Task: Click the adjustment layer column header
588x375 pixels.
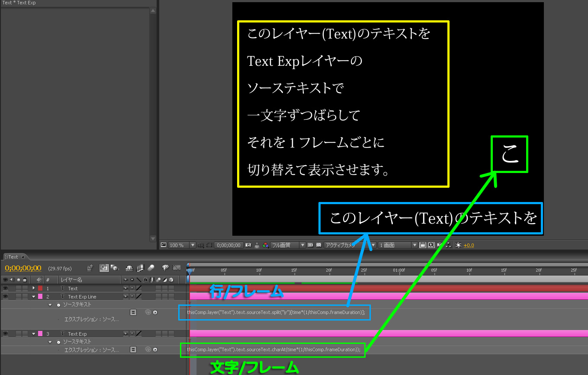Action: point(165,280)
